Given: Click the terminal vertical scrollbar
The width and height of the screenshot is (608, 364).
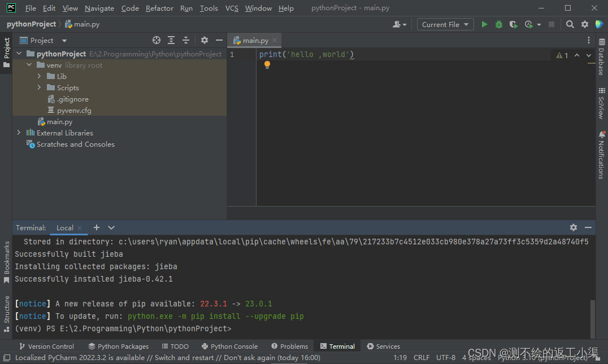Looking at the screenshot, I should point(592,319).
